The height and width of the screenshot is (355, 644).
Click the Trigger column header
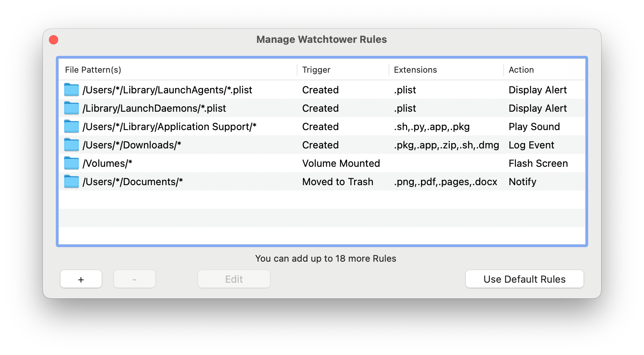click(316, 70)
